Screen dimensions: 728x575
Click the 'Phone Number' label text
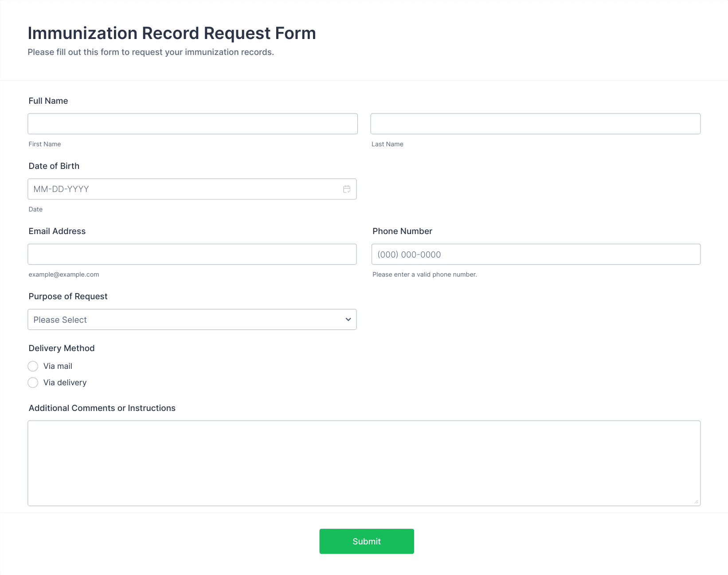tap(402, 231)
